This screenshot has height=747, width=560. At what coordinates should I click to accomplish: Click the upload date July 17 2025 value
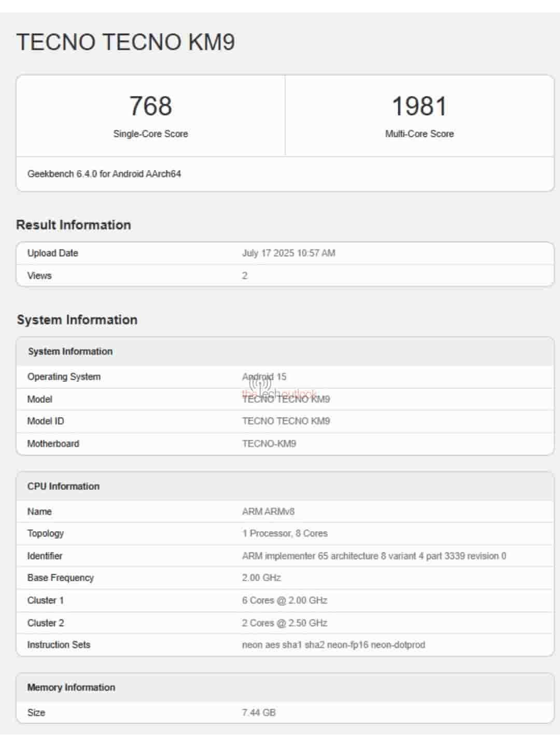coord(288,253)
